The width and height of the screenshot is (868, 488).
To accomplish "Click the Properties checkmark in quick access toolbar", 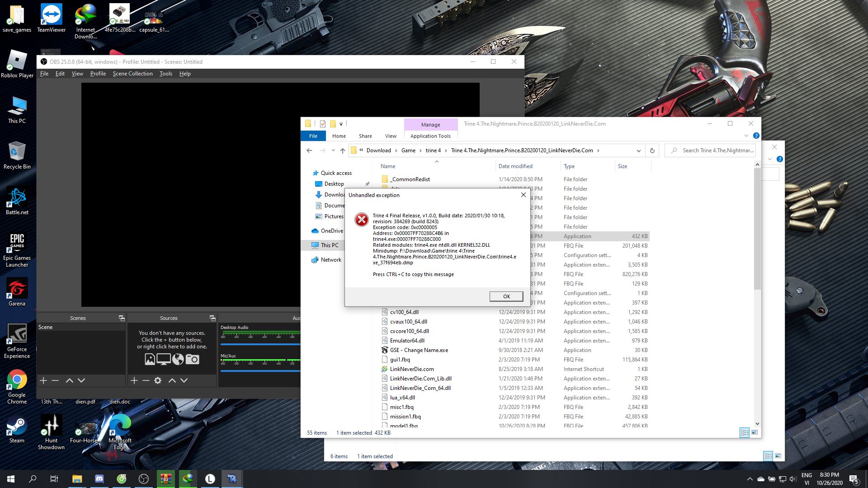I will [322, 124].
